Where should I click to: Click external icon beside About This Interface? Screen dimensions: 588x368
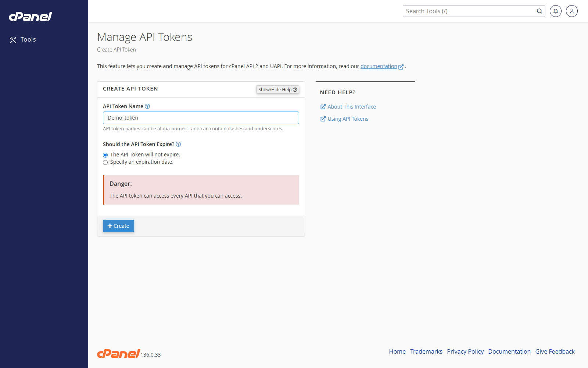[x=323, y=107]
